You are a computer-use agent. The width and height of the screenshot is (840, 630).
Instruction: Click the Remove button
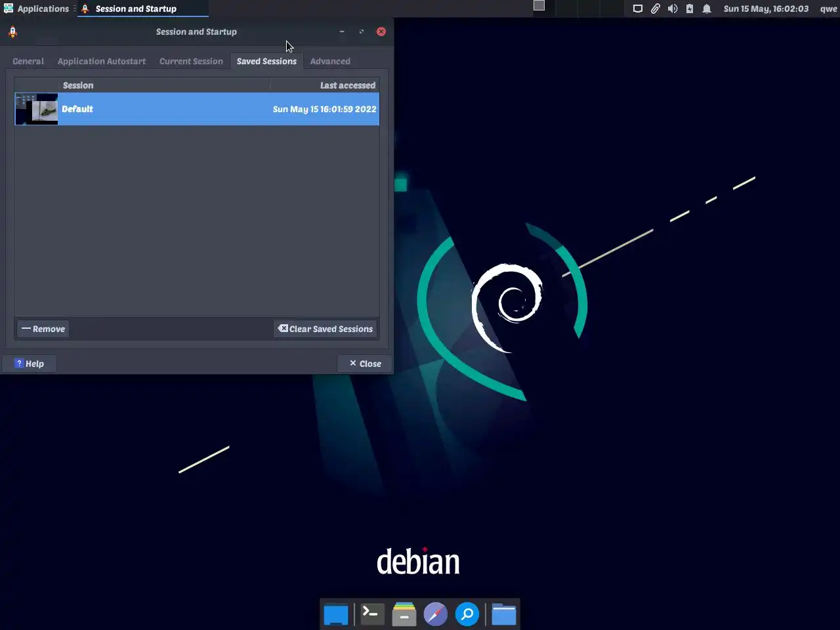43,329
